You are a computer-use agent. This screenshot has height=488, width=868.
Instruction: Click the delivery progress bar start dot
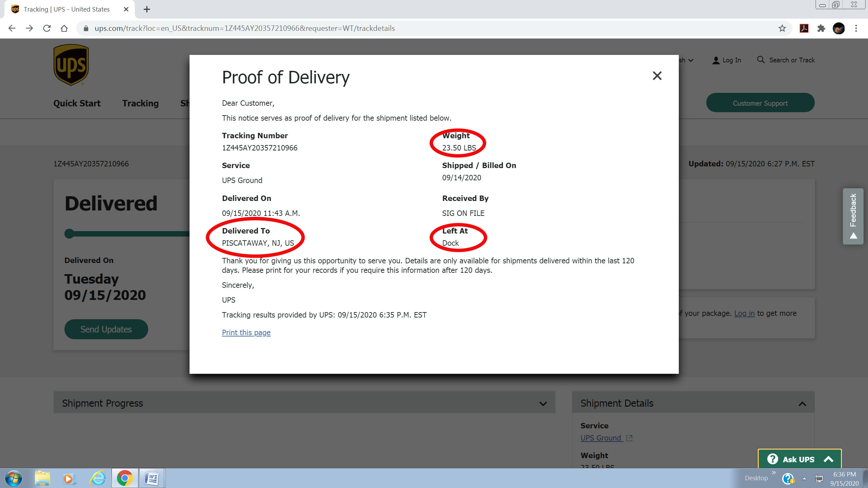coord(69,233)
